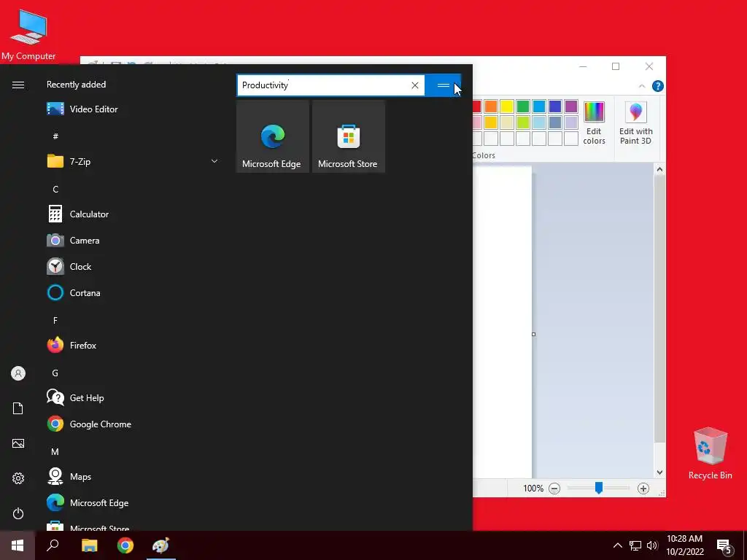The image size is (747, 560).
Task: Open My Computer desktop icon
Action: click(x=28, y=34)
